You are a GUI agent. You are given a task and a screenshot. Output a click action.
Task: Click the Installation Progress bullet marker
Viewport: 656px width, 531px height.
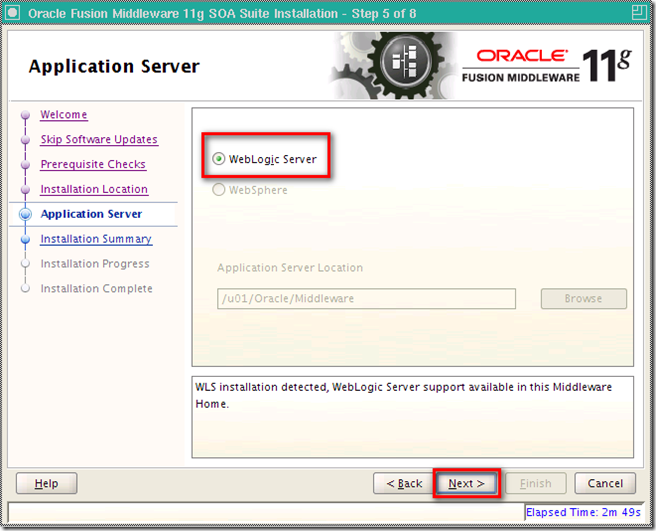tap(25, 264)
